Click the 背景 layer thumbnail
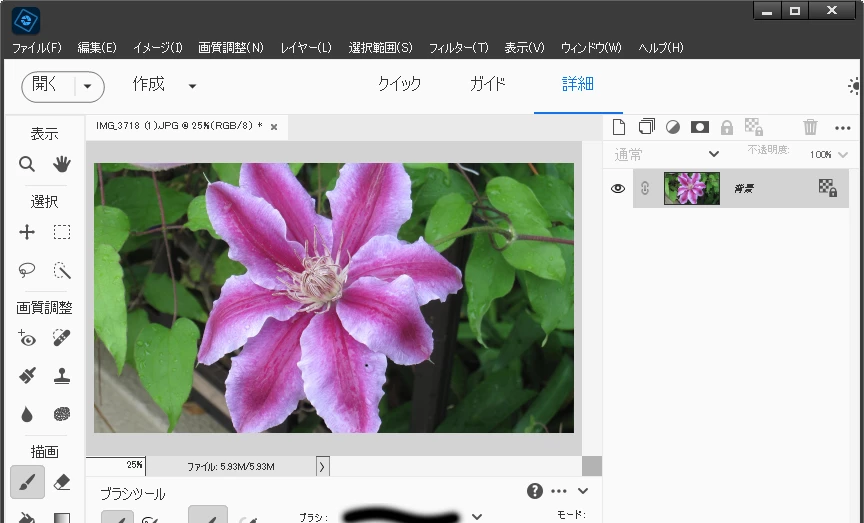The image size is (864, 523). coord(692,188)
